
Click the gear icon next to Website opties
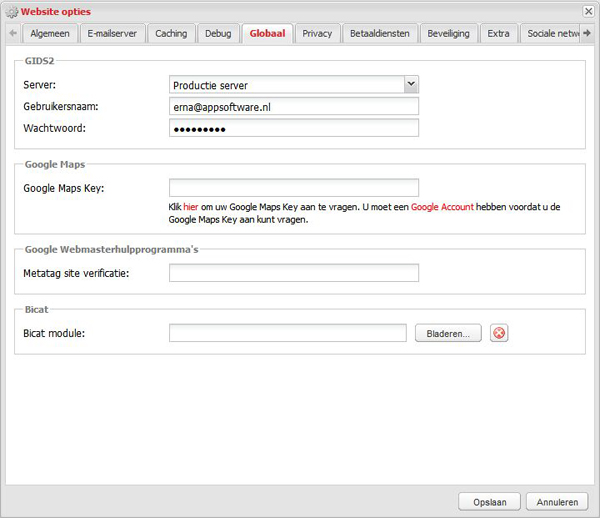[12, 12]
